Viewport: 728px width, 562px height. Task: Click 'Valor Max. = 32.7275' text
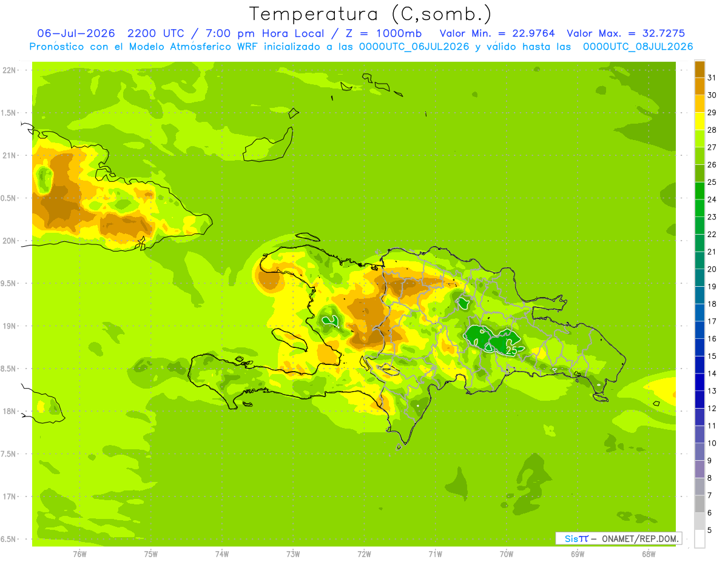point(625,33)
